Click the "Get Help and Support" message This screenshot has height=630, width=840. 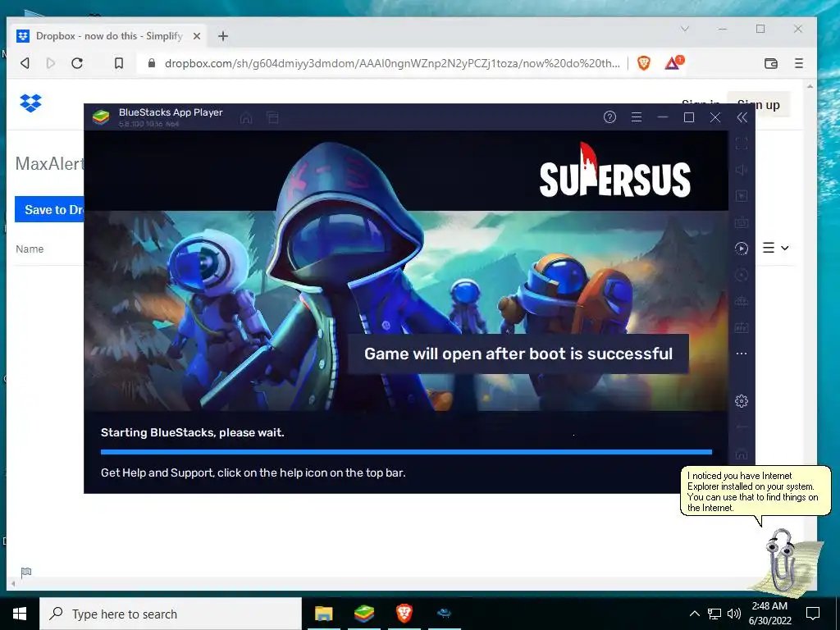coord(253,472)
